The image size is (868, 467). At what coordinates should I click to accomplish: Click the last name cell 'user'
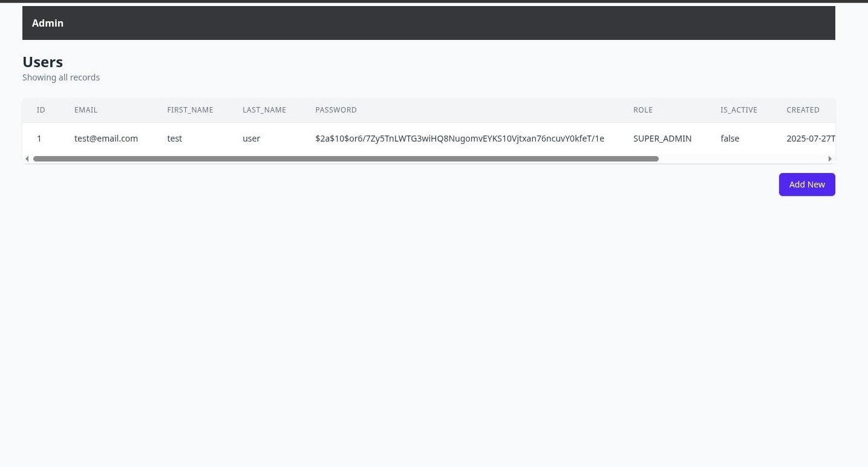(x=252, y=139)
